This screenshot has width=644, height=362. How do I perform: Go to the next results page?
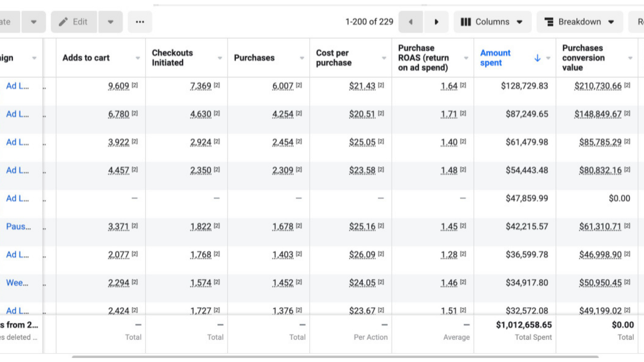pyautogui.click(x=436, y=22)
